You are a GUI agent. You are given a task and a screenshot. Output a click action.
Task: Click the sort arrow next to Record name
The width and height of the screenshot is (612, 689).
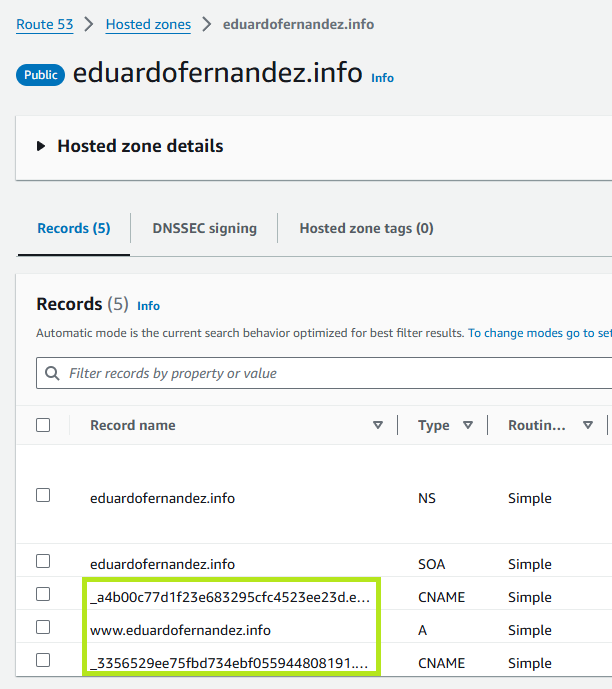(x=378, y=425)
